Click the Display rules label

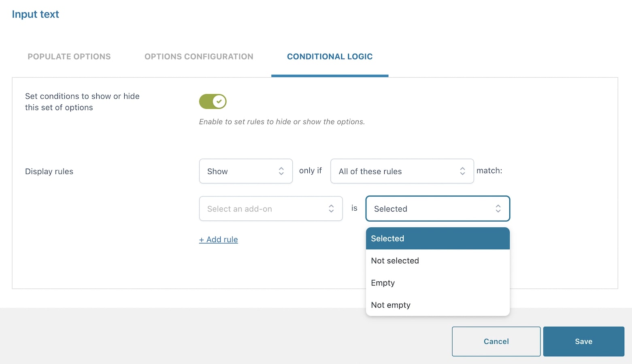49,171
